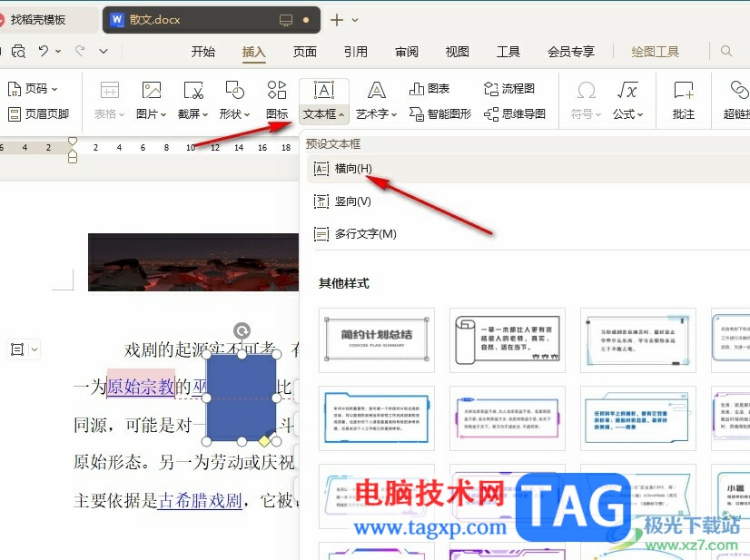The image size is (750, 560).
Task: Expand the 艺术字 dropdown arrow
Action: coord(394,114)
